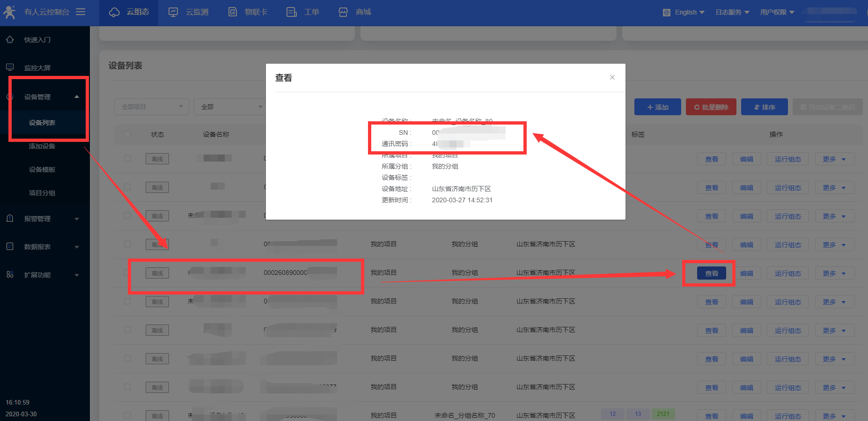Image resolution: width=868 pixels, height=421 pixels.
Task: Check the second device row checkbox
Action: point(127,187)
